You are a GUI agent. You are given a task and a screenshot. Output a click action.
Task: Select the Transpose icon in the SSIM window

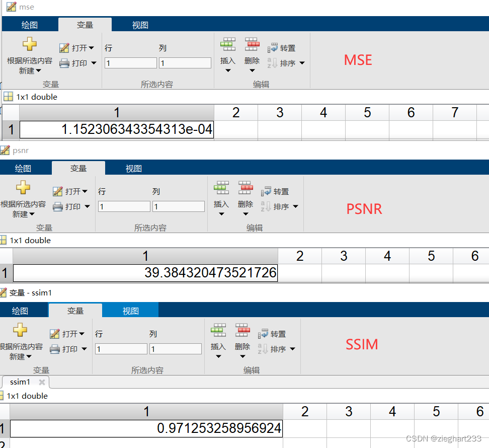point(263,334)
